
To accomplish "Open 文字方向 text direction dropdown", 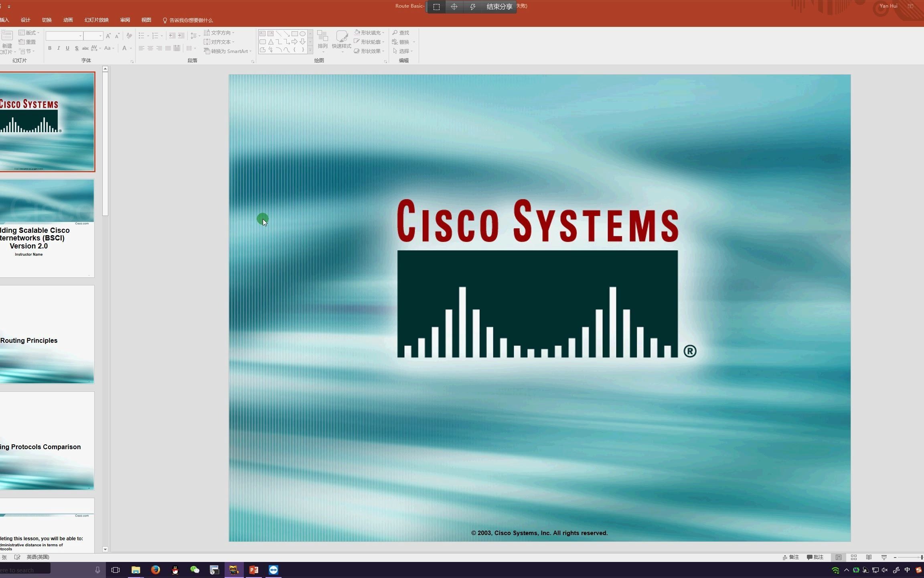I will pyautogui.click(x=219, y=33).
